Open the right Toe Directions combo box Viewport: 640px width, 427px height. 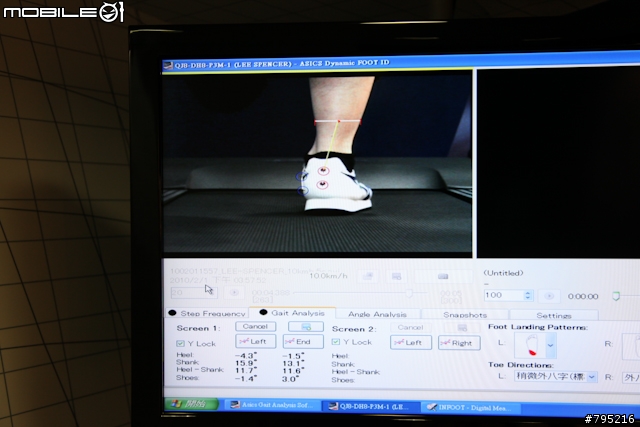[631, 378]
